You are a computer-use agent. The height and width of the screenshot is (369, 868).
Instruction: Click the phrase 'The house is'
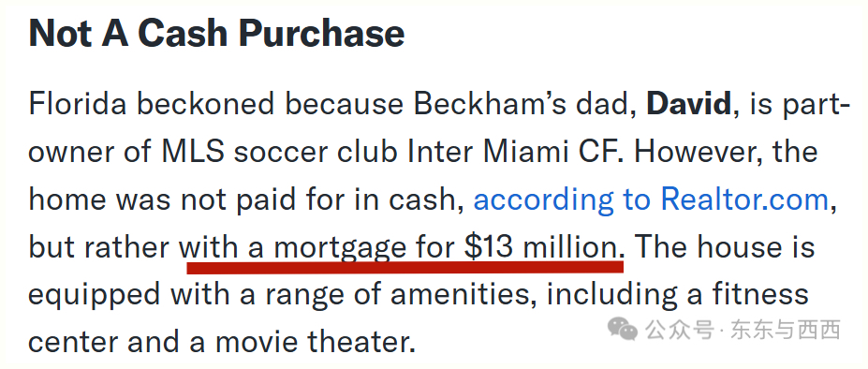click(725, 247)
